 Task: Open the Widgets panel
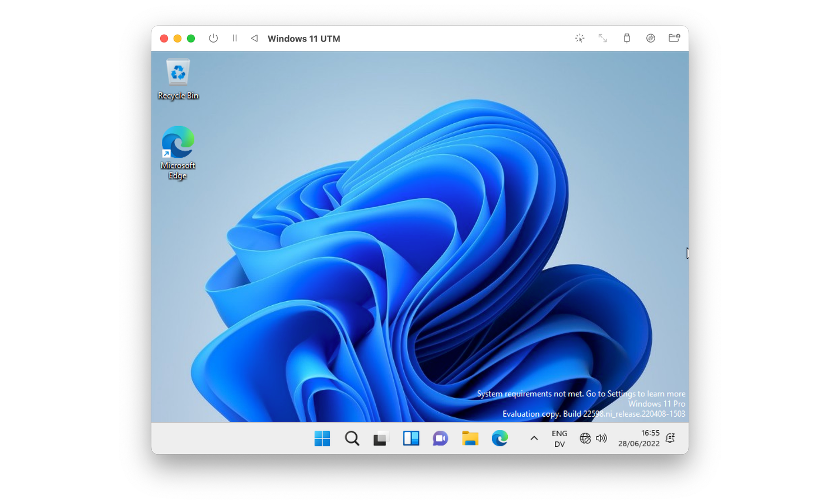[x=411, y=438]
